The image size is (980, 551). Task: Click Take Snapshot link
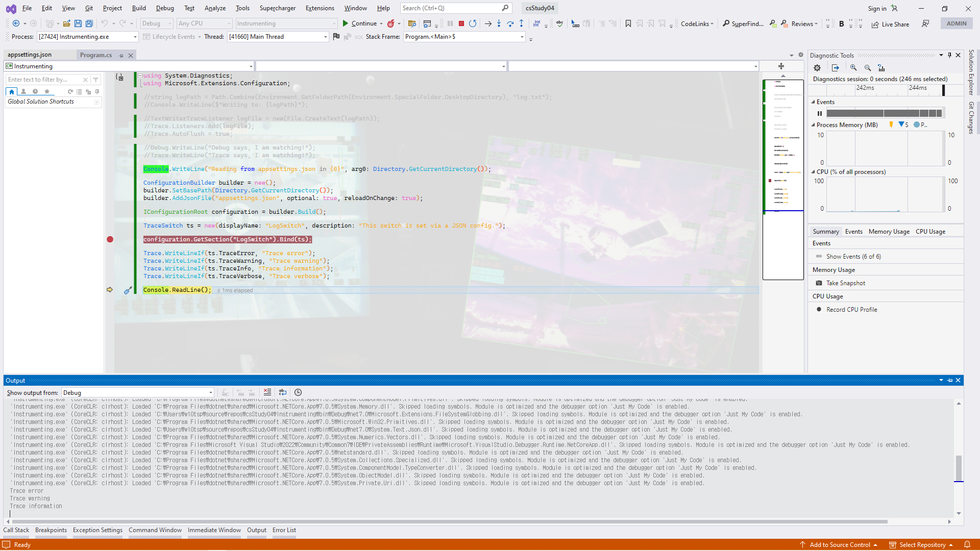(x=845, y=283)
